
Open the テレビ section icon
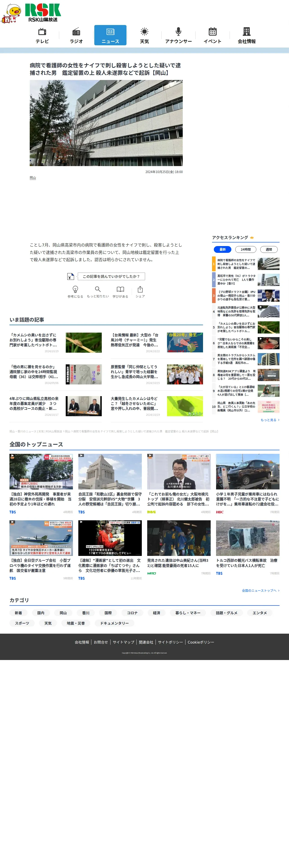(42, 32)
